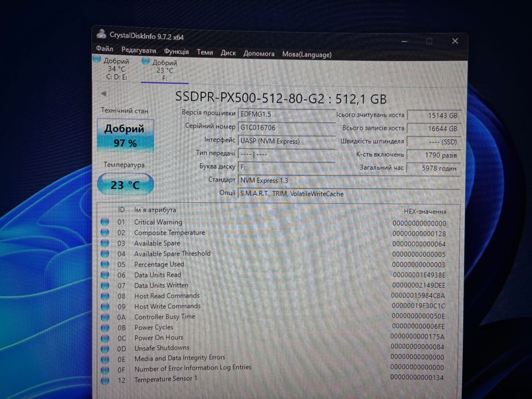Click status icon of Host Read Commands row

click(105, 296)
